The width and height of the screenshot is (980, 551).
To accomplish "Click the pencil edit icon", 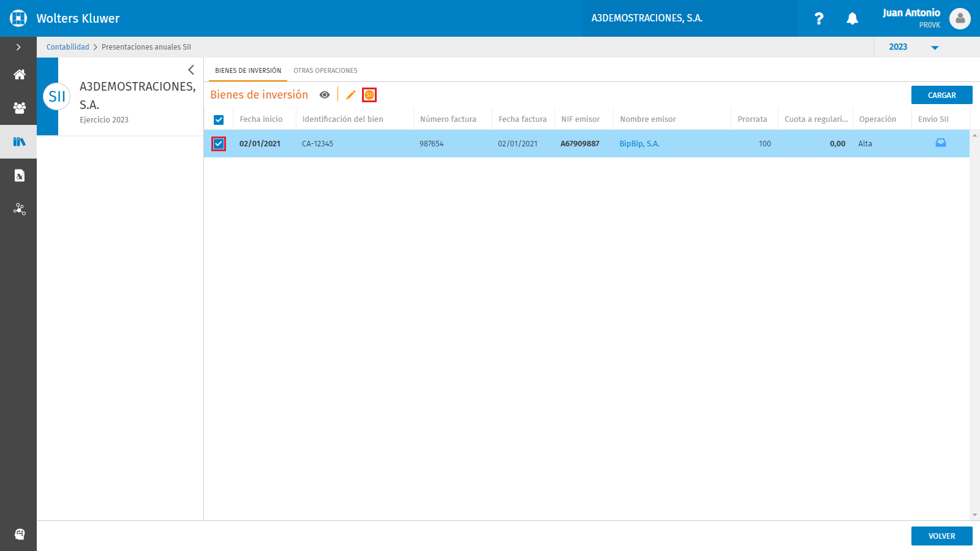I will tap(351, 95).
